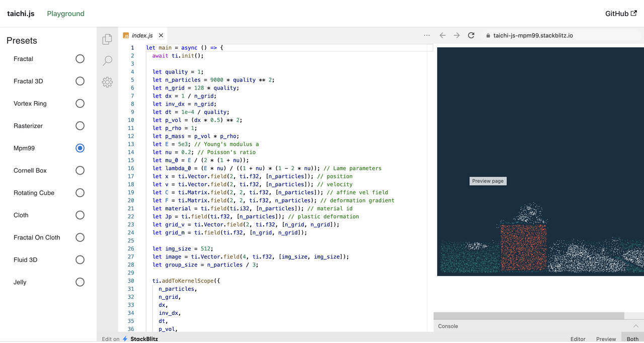The width and height of the screenshot is (644, 343).
Task: Switch to Preview only view
Action: click(606, 339)
